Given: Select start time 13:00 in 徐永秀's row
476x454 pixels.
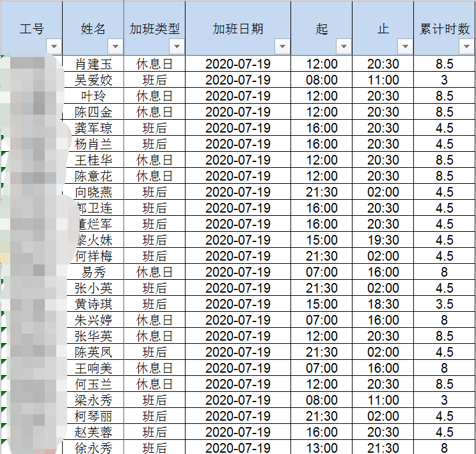Looking at the screenshot, I should point(321,448).
